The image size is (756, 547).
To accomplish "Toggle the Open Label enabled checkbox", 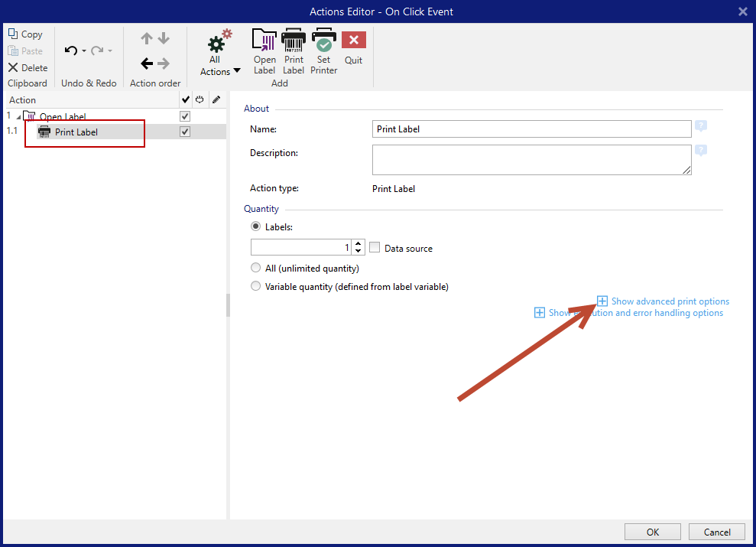I will [184, 116].
